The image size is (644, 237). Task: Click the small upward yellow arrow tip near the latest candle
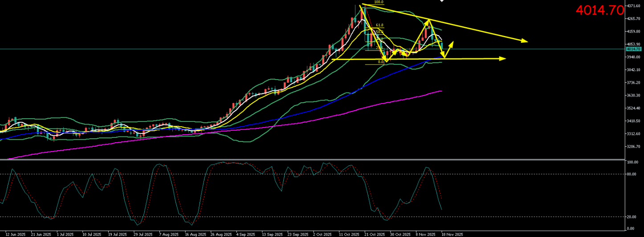[x=452, y=43]
